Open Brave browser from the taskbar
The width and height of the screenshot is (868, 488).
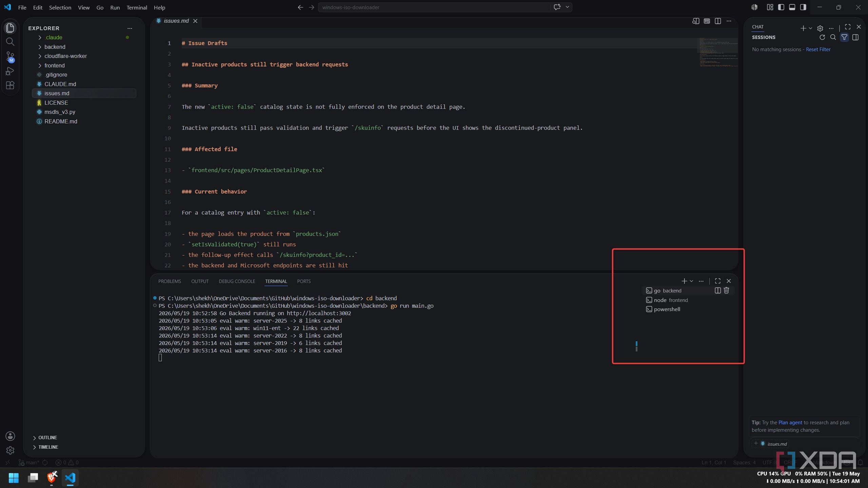[x=52, y=477]
